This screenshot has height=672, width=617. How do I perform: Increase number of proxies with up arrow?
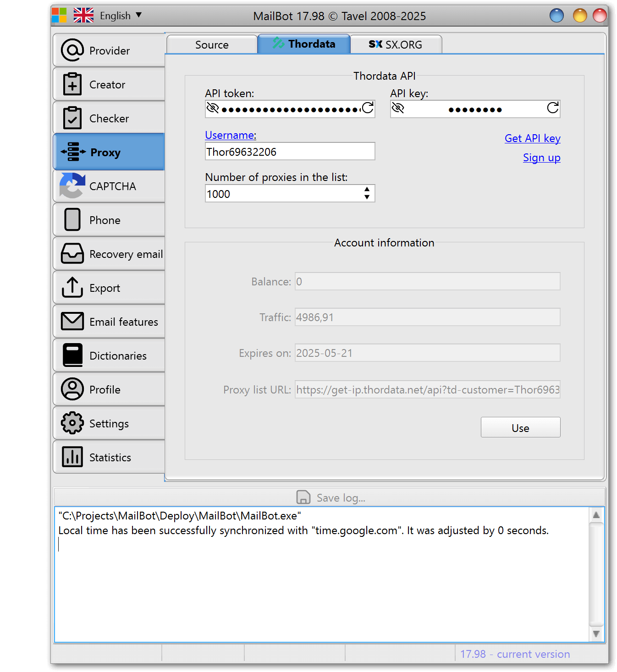[367, 189]
